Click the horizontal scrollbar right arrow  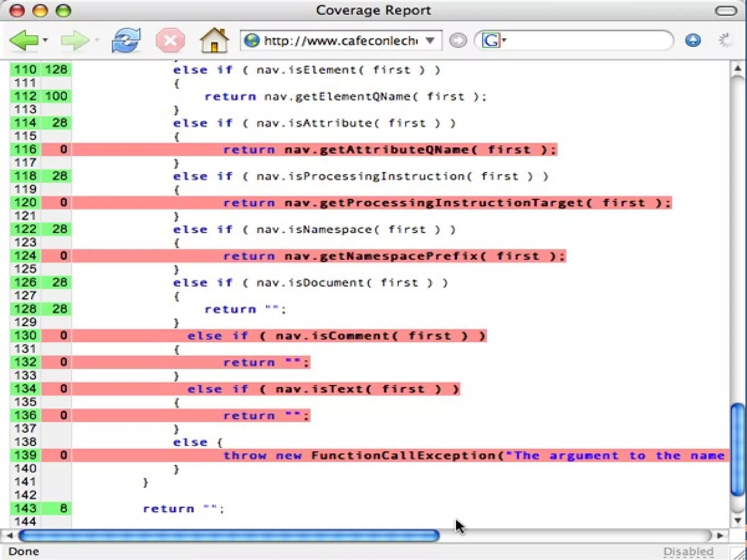coord(720,536)
